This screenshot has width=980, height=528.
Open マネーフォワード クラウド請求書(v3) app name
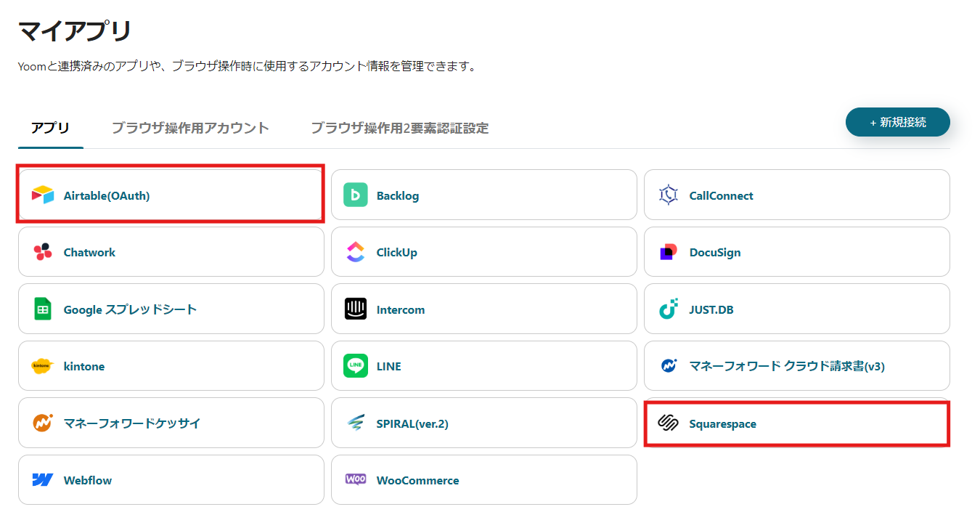(x=787, y=366)
